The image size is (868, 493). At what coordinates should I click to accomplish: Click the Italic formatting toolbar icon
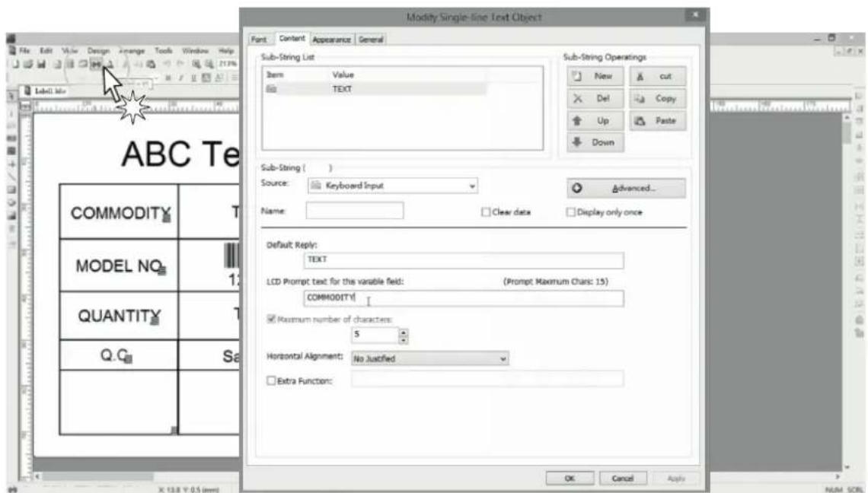coord(180,78)
